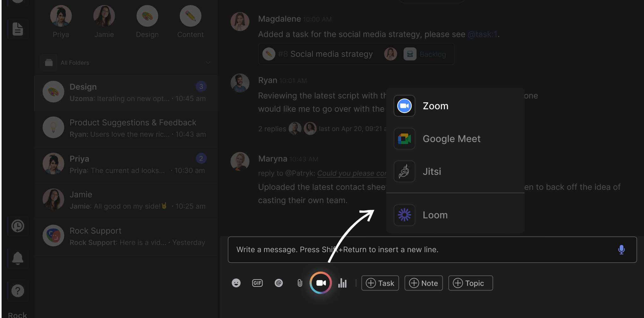Click the microphone voice message icon
Screen dimensions: 644x318
(x=621, y=249)
